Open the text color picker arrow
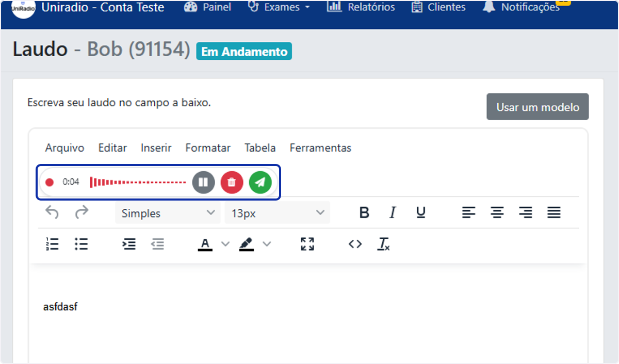This screenshot has width=619, height=364. (x=225, y=244)
